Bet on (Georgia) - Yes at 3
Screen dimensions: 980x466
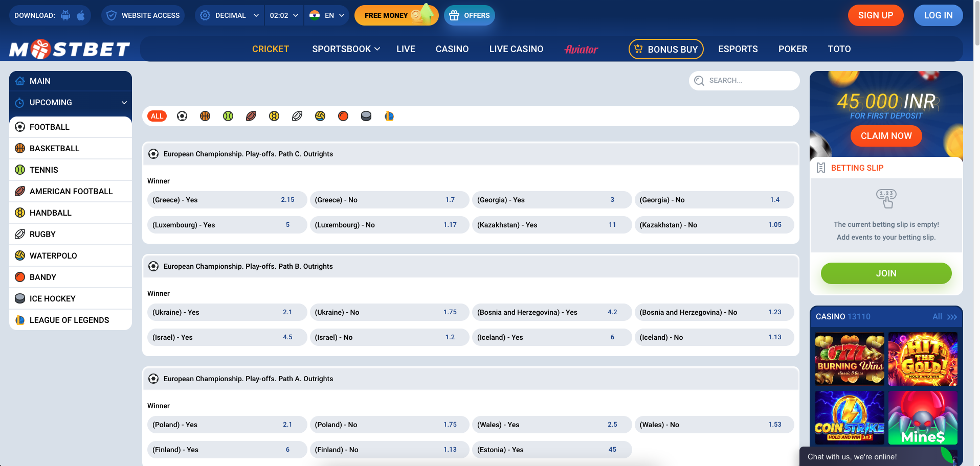pyautogui.click(x=552, y=200)
